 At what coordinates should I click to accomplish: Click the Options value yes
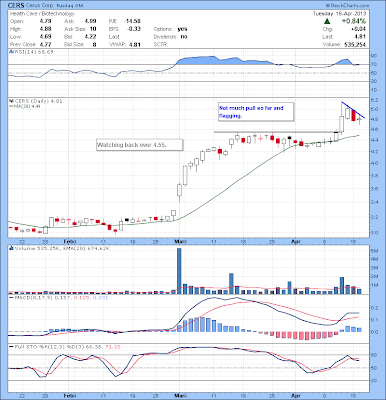pyautogui.click(x=182, y=29)
